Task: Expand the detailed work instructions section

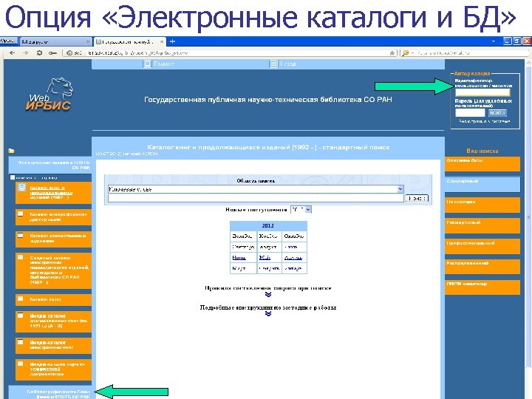Action: coord(268,314)
